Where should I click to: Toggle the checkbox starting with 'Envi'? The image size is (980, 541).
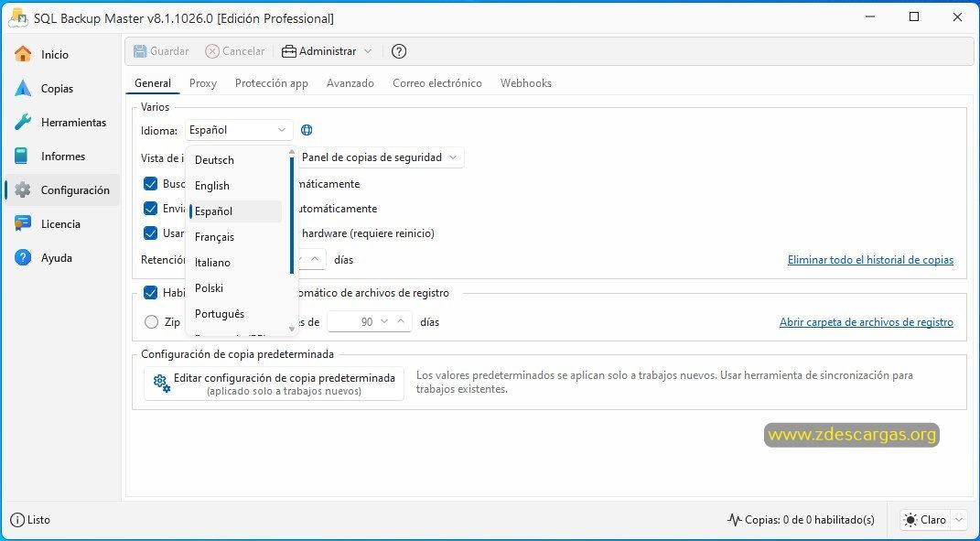pos(150,209)
